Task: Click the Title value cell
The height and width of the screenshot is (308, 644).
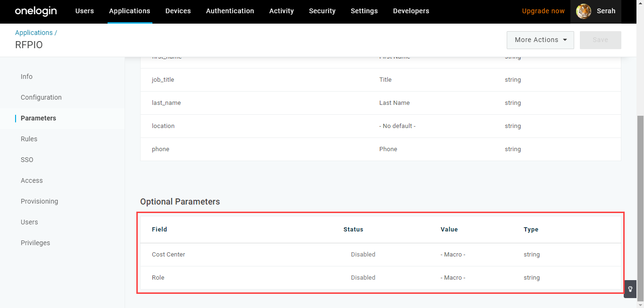Action: point(385,80)
